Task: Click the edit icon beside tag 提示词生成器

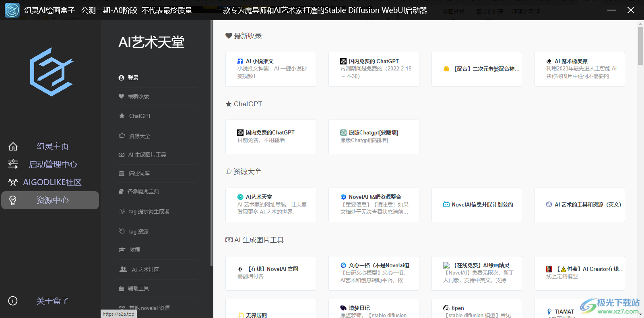Action: [x=122, y=211]
